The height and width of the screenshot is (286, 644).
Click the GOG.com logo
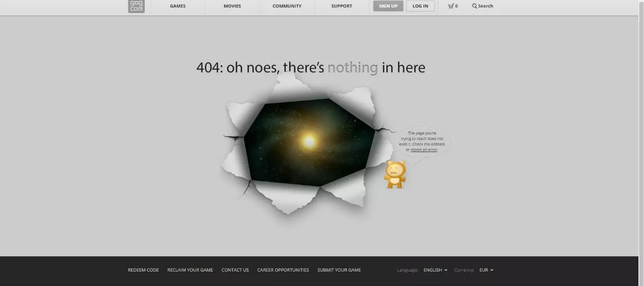136,6
